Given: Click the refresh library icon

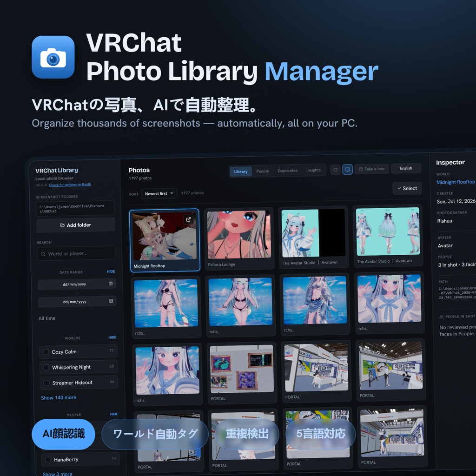Looking at the screenshot, I should coord(336,170).
